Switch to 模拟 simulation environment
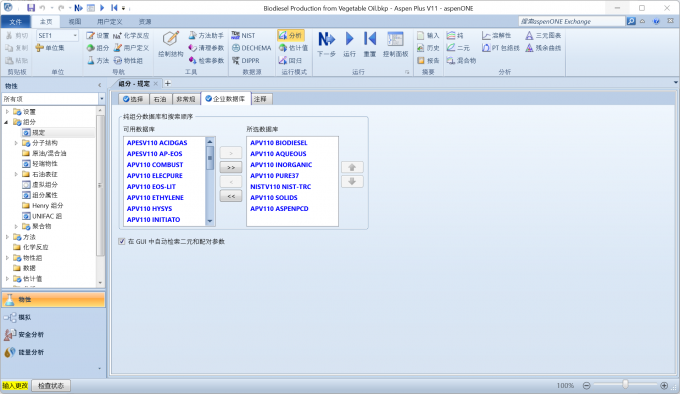Viewport: 680px width, 394px height. [53, 317]
